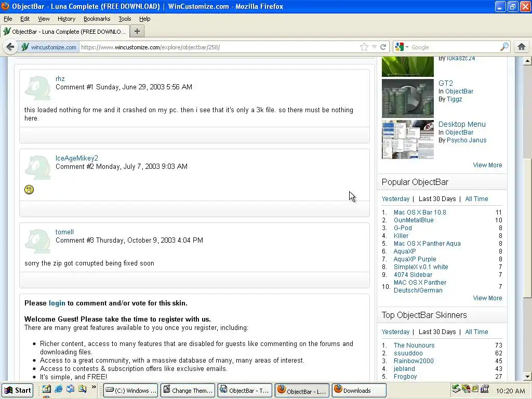The height and width of the screenshot is (399, 532).
Task: Switch to Change Theme taskbar window
Action: point(188,391)
